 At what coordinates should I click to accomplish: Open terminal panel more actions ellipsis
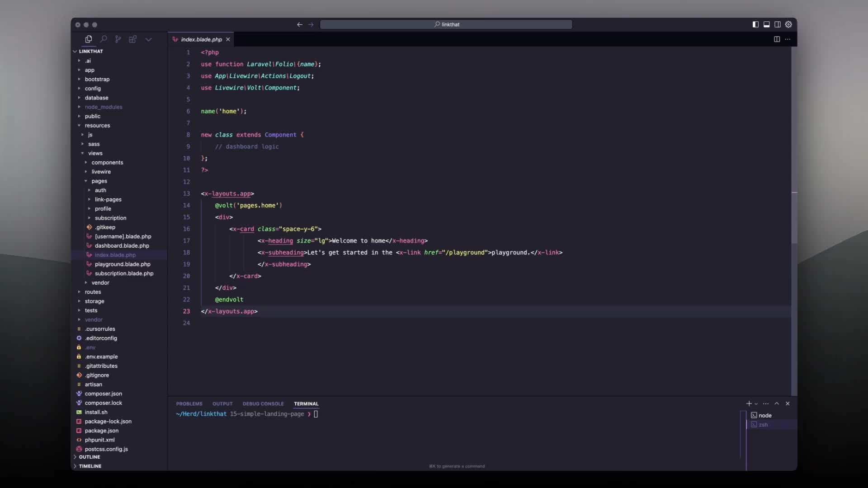coord(765,404)
